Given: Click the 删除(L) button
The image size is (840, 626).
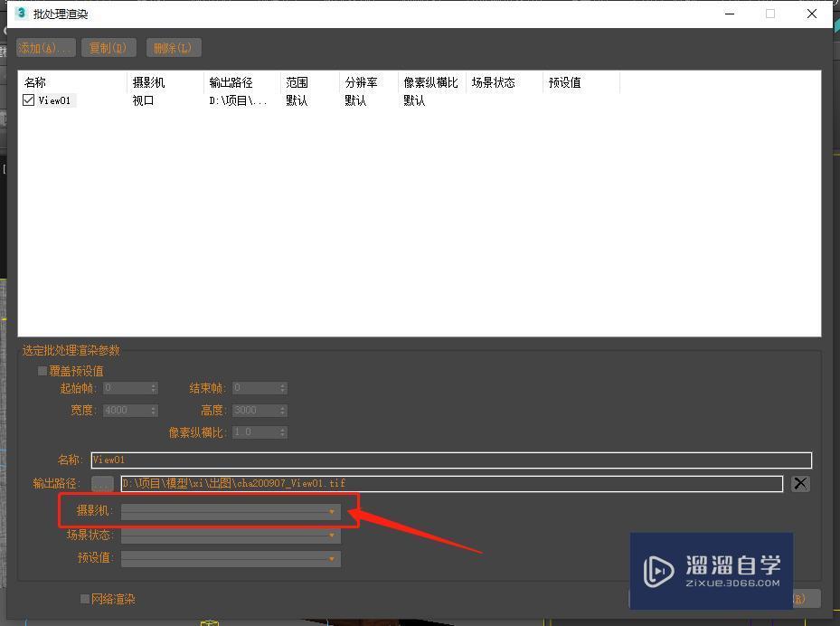Looking at the screenshot, I should tap(173, 48).
